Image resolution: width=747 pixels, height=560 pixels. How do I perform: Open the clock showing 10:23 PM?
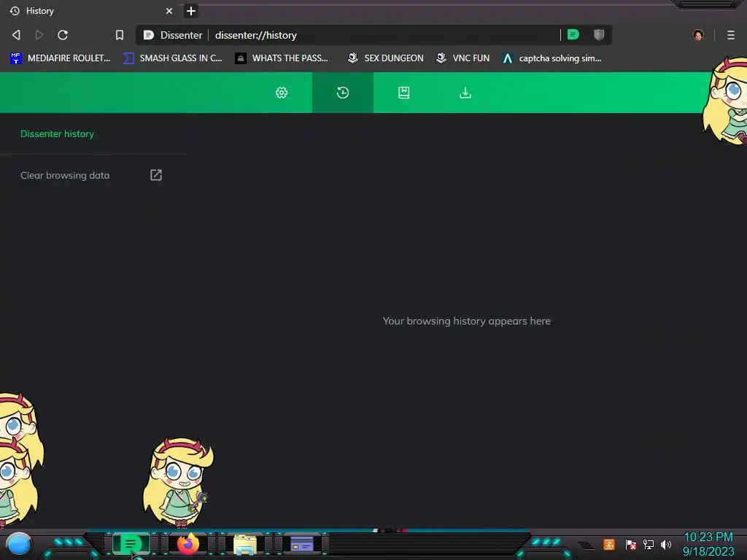[x=708, y=544]
